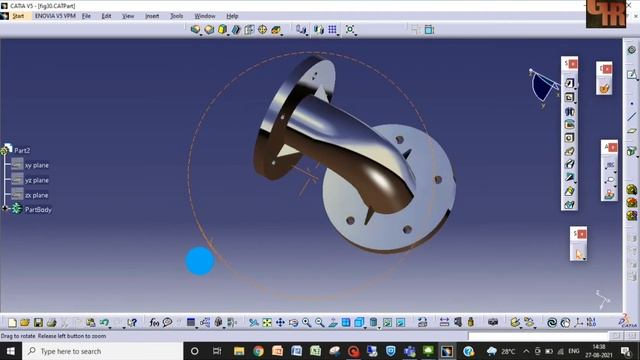Switch to yellow cube shading mode
The width and height of the screenshot is (640, 360).
pos(222,29)
